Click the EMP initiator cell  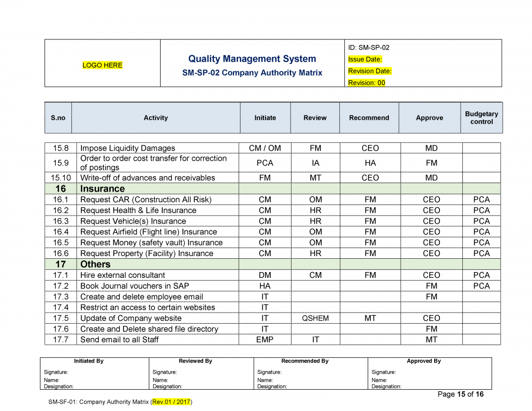coord(264,340)
